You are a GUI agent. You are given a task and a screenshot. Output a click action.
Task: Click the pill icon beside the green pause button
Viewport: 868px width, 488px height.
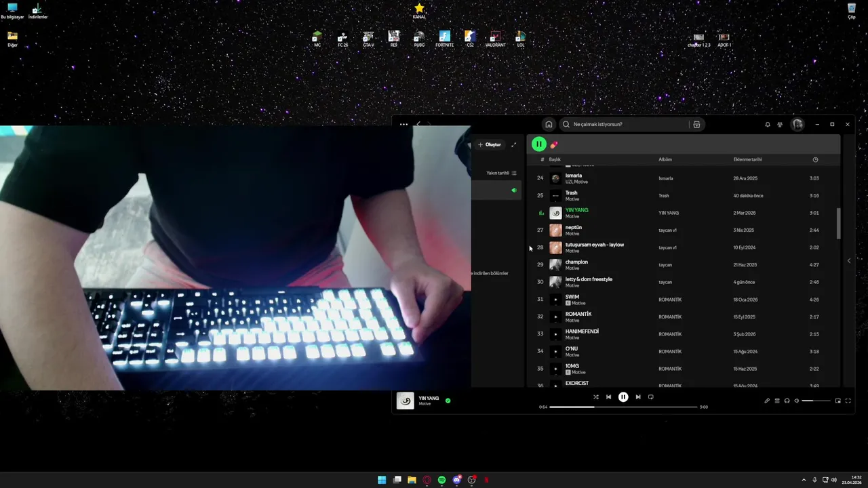coord(554,144)
